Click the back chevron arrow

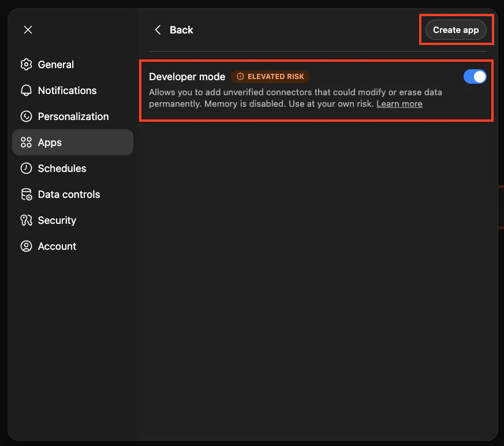[x=158, y=30]
